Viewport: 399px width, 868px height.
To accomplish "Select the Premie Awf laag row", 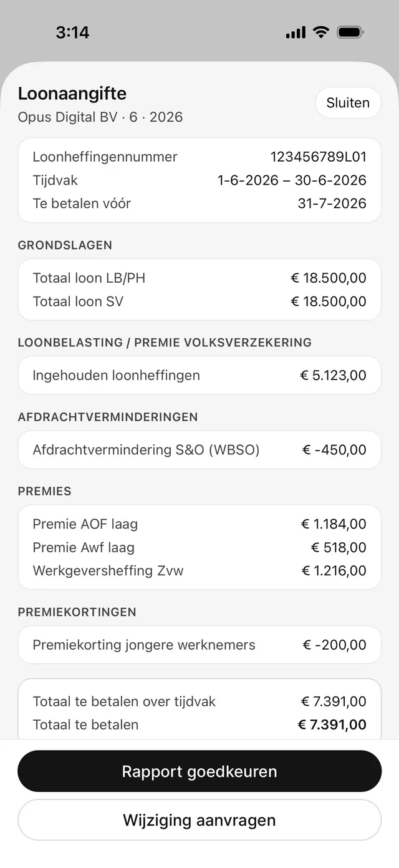I will 199,547.
